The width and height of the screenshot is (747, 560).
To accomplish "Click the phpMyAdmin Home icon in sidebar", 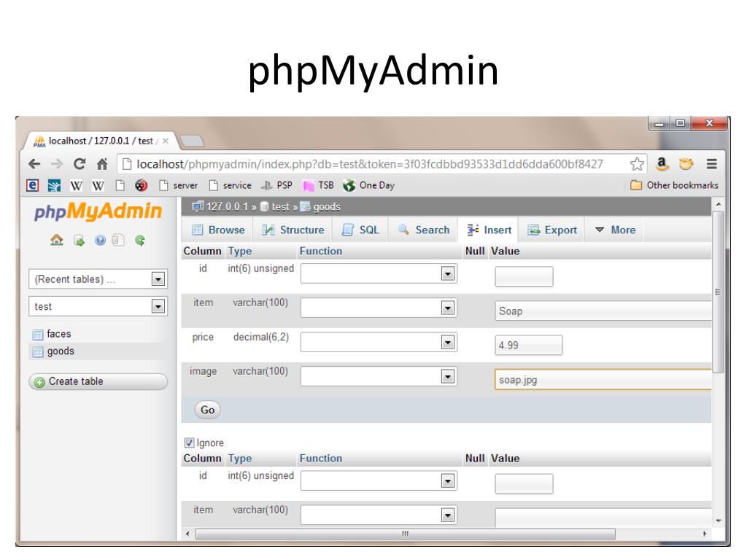I will (57, 240).
